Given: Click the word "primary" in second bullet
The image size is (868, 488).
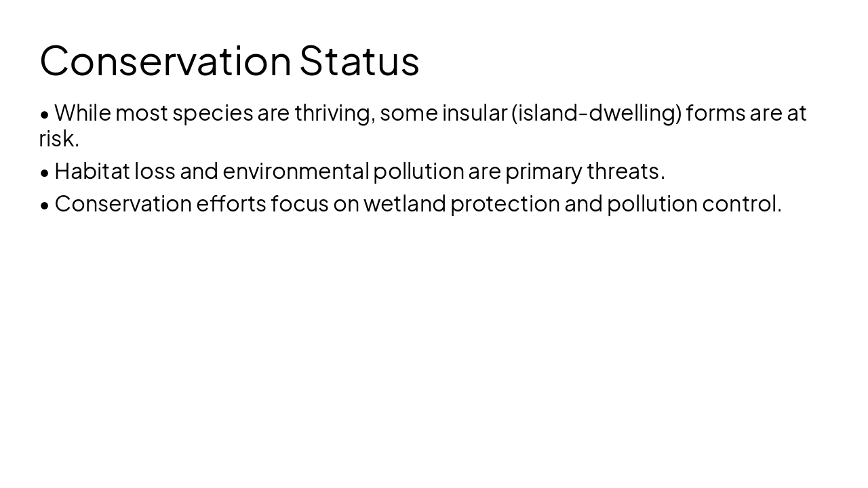Looking at the screenshot, I should point(543,171).
